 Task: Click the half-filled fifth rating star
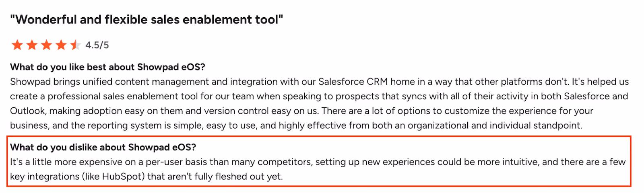pyautogui.click(x=75, y=45)
